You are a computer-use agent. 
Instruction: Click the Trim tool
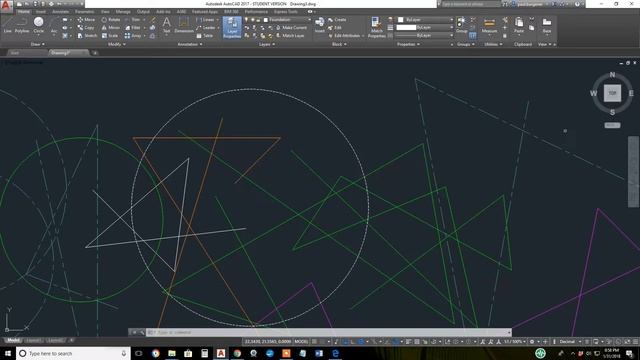[133, 20]
